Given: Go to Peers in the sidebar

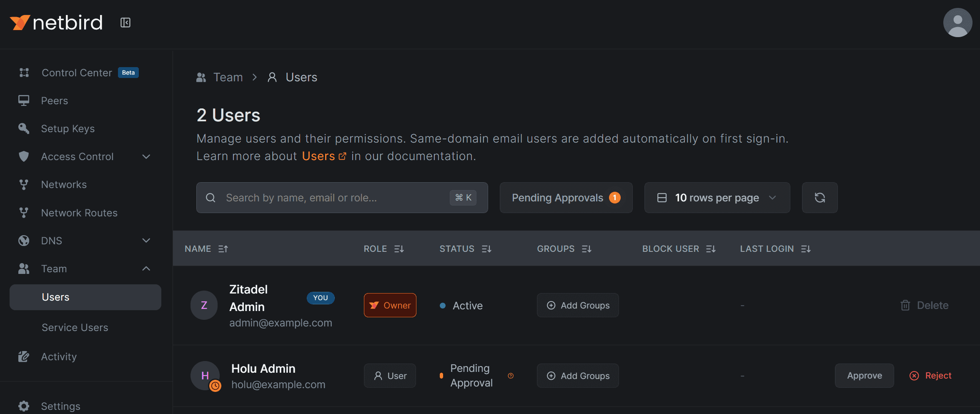Looking at the screenshot, I should [55, 101].
